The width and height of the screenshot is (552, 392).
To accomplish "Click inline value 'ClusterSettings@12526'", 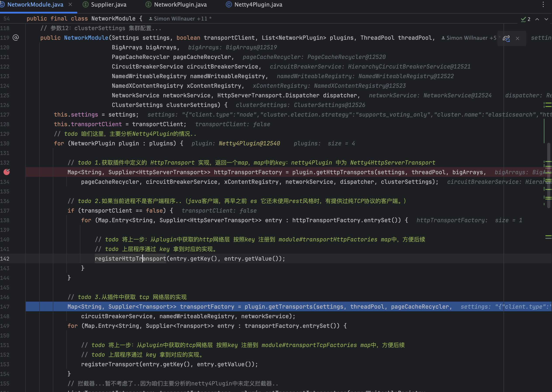I will click(329, 105).
